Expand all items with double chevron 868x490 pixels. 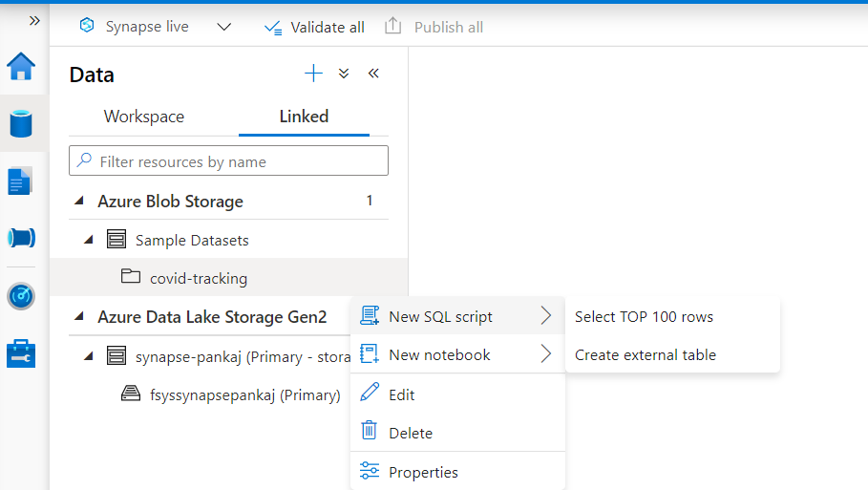point(344,74)
